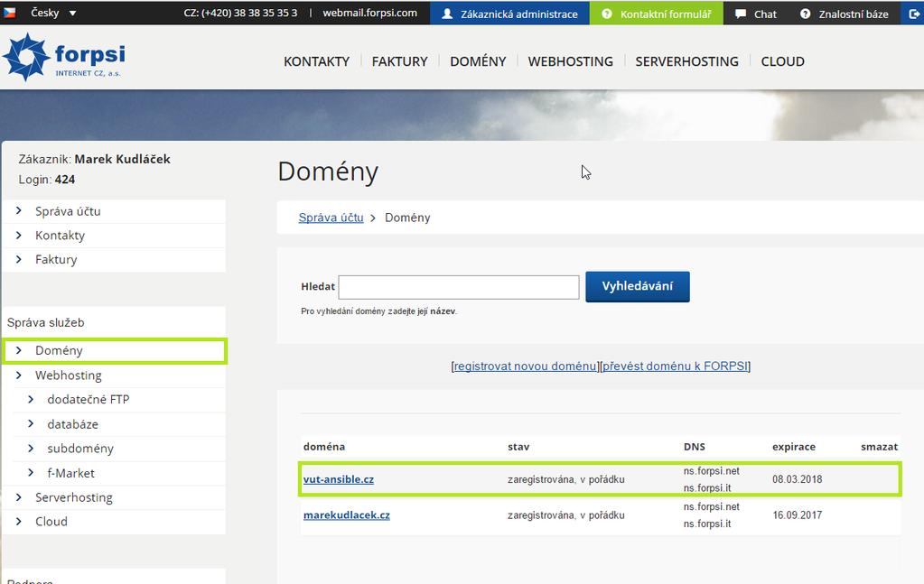Expand chevron next to Cloud sidebar item
Viewport: 924px width, 584px height.
coord(19,521)
